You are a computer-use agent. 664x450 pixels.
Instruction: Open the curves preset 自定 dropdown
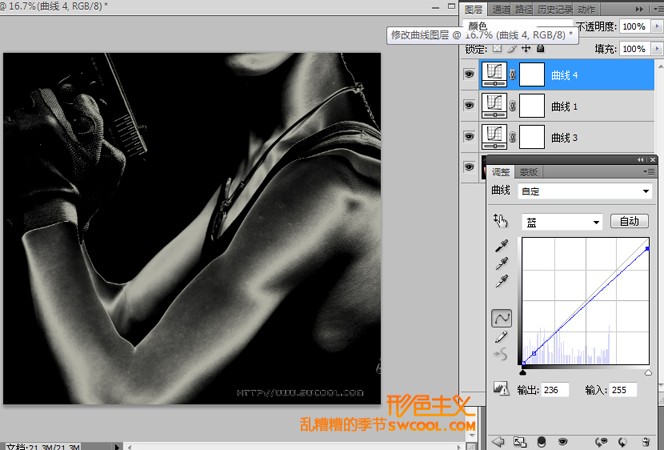coord(585,191)
